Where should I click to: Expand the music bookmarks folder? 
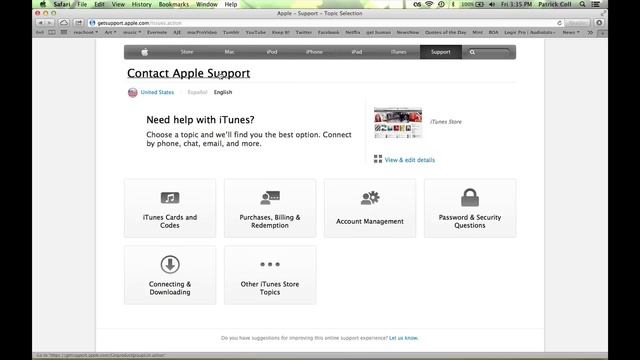pos(132,32)
